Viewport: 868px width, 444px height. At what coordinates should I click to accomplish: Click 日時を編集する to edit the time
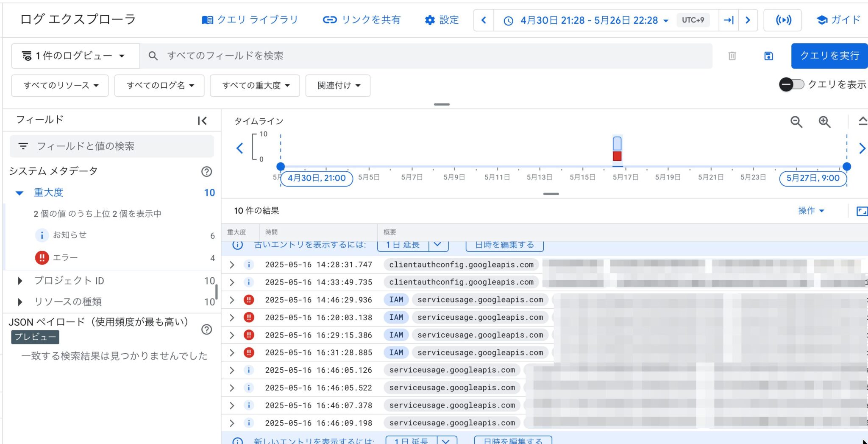pyautogui.click(x=504, y=245)
